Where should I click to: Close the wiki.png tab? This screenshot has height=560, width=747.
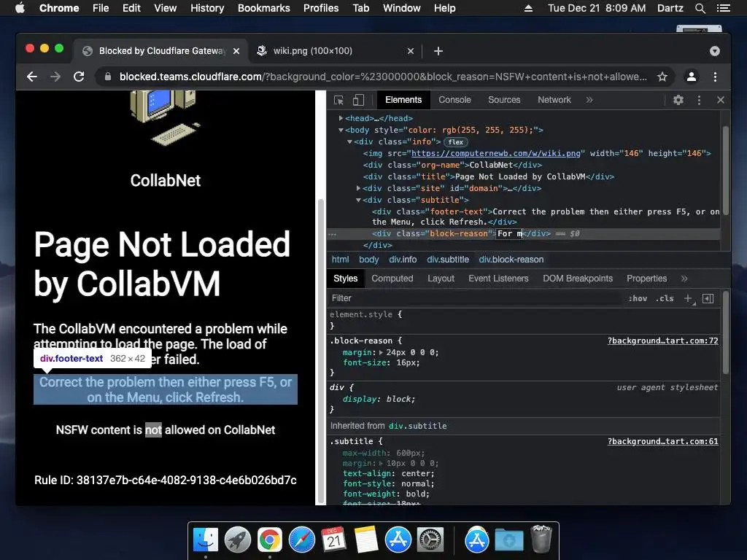[x=411, y=51]
